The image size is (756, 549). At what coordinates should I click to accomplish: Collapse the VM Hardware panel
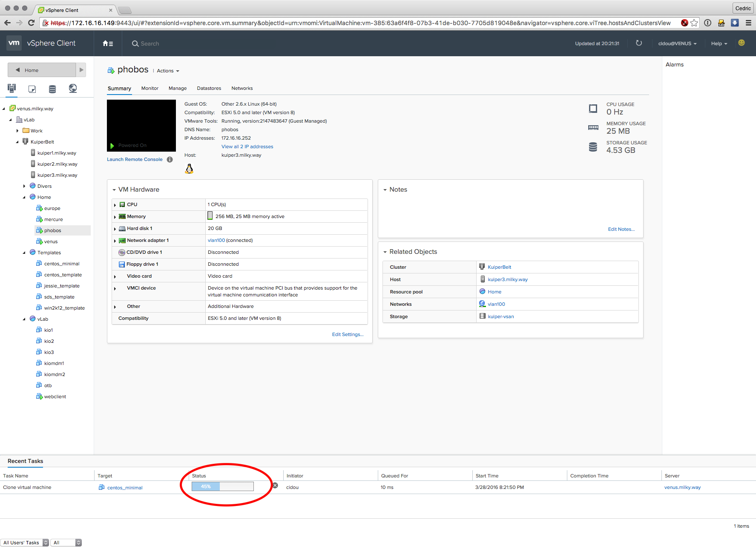pos(114,190)
